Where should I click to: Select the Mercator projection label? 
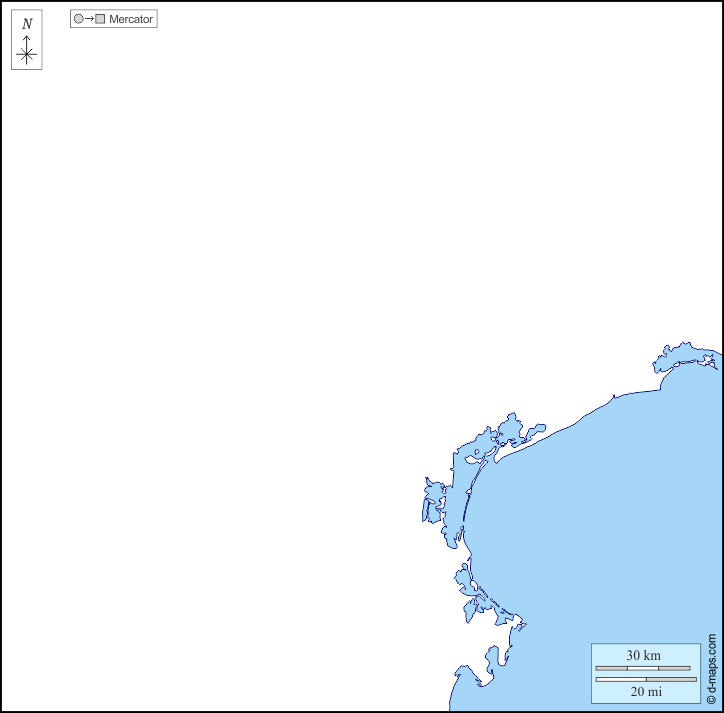pyautogui.click(x=131, y=19)
